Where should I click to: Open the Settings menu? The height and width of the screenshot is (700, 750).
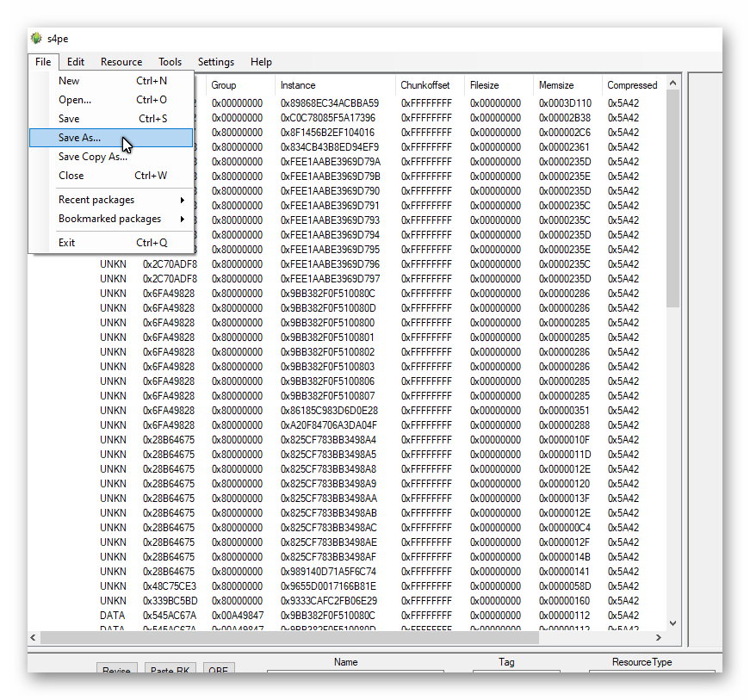215,62
